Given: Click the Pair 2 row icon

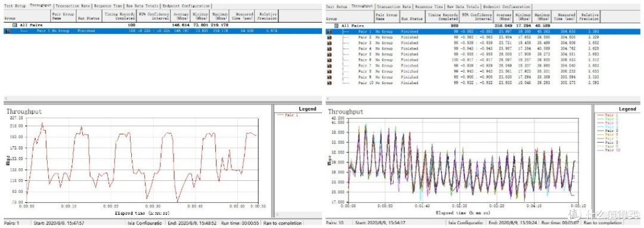Looking at the screenshot, I should (x=329, y=37).
